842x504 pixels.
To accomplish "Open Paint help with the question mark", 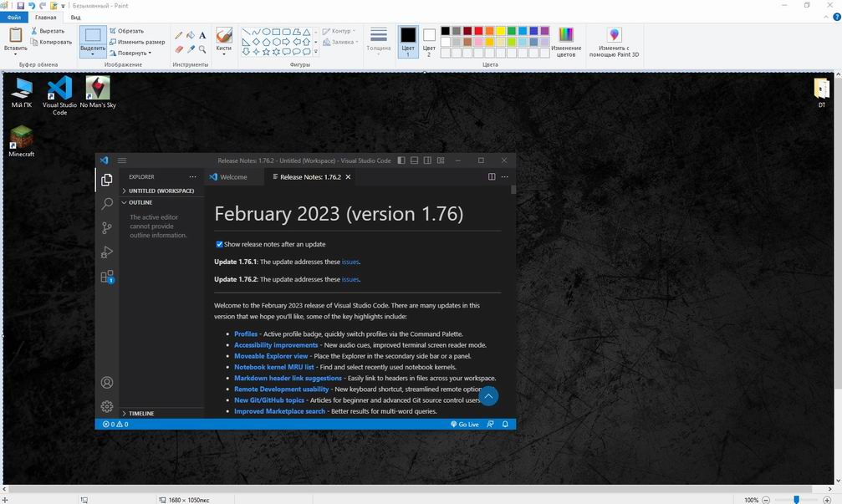I will [x=837, y=18].
